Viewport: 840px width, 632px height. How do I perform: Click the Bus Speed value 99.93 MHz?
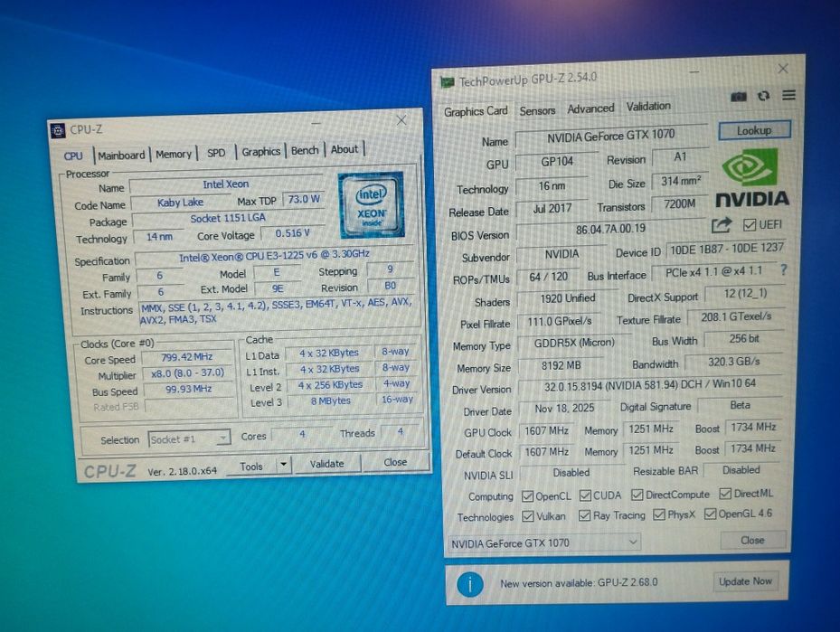(188, 389)
